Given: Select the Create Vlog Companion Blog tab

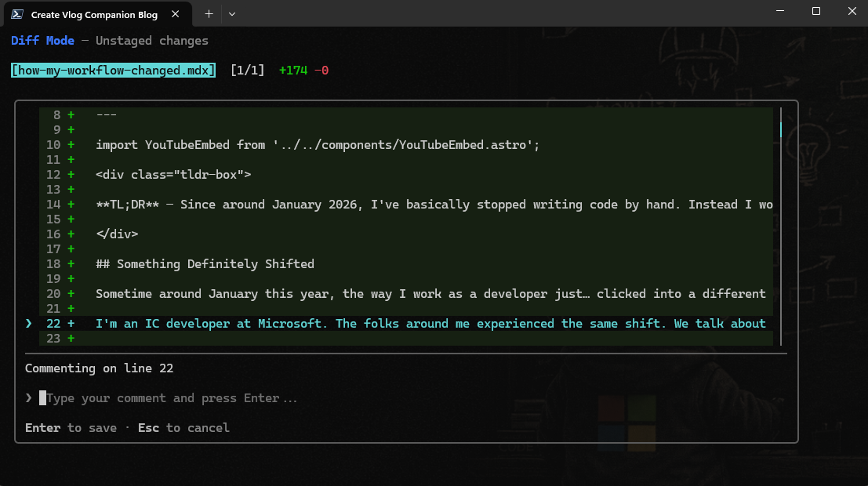Looking at the screenshot, I should point(97,14).
